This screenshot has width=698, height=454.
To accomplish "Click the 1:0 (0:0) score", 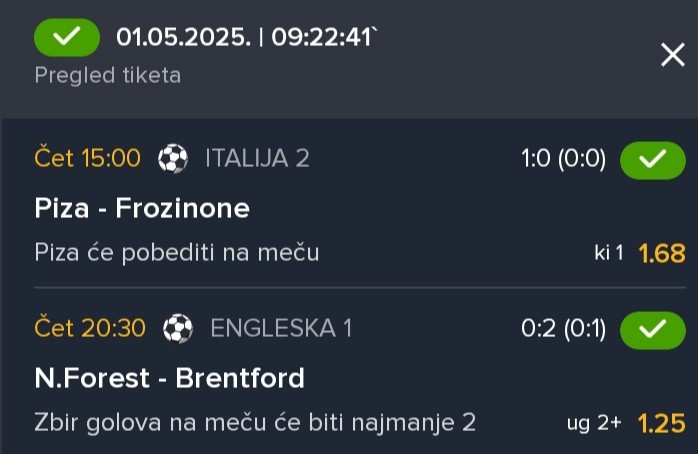I will pos(564,158).
